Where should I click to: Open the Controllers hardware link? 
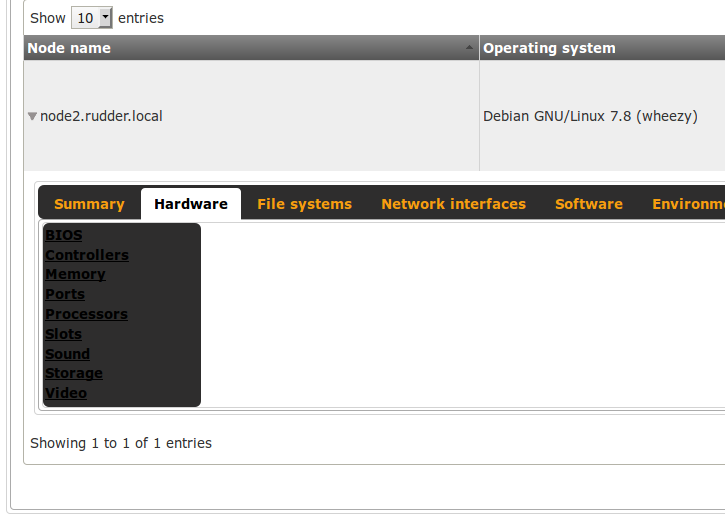click(87, 255)
